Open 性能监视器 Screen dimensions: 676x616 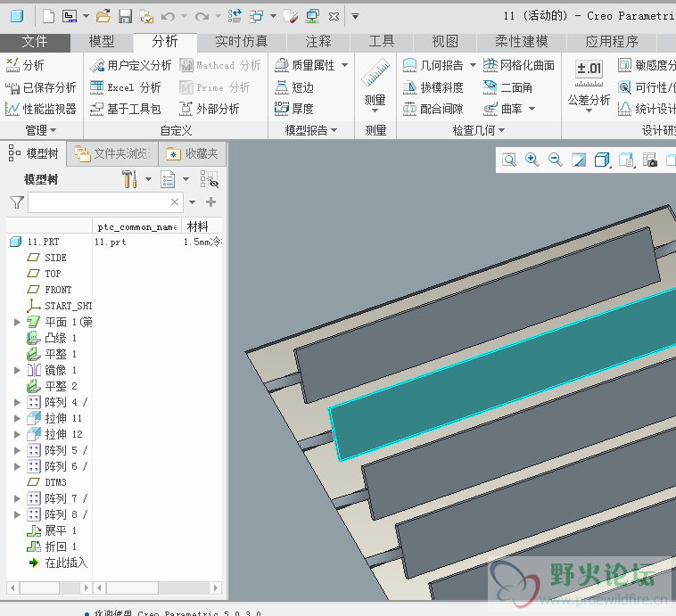41,109
